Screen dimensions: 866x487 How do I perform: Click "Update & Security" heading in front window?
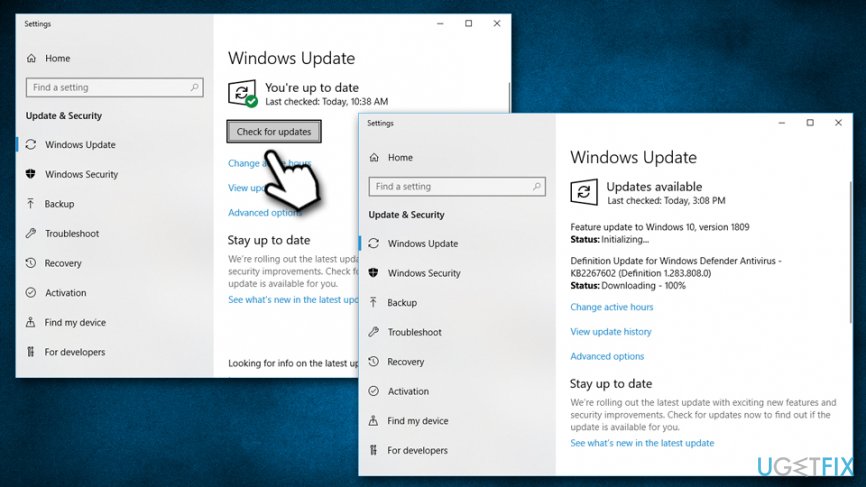tap(406, 215)
